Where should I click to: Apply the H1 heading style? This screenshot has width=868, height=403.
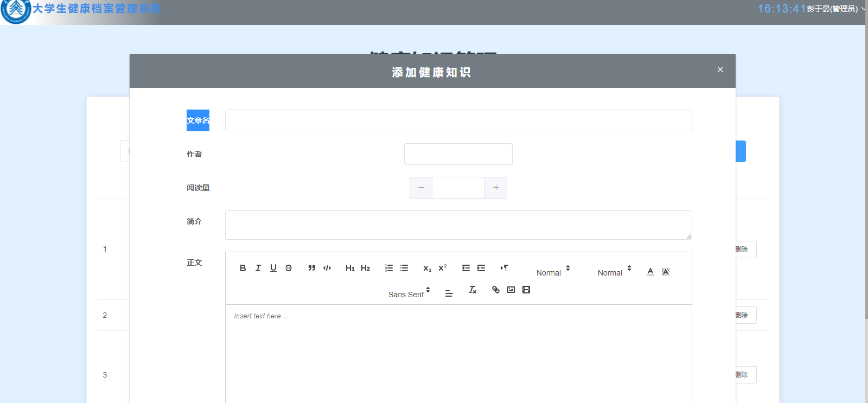[x=350, y=268]
